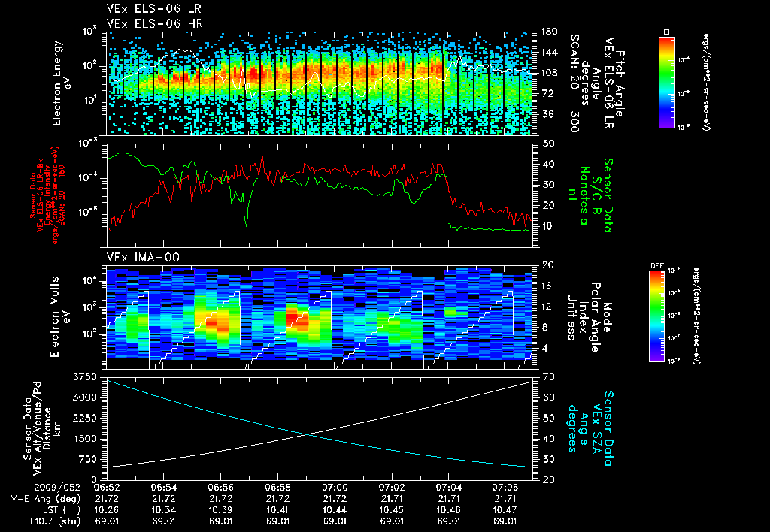Select the 'VEx ELS-06 LR' title text
The width and height of the screenshot is (770, 532).
[x=153, y=9]
